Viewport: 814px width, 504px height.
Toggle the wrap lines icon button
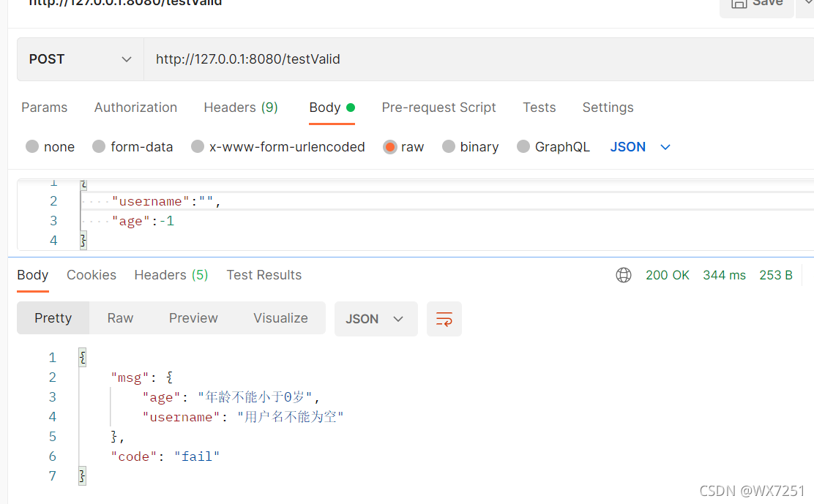(x=444, y=319)
